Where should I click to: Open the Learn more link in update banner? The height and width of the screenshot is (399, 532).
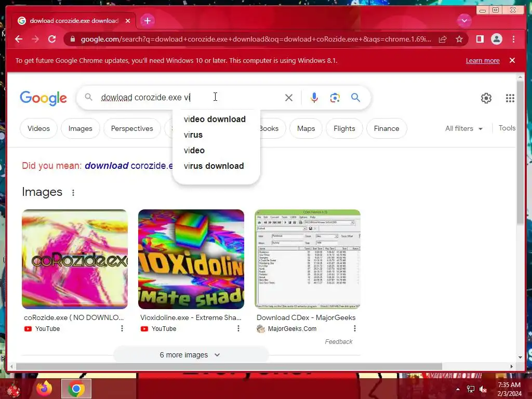click(x=483, y=60)
